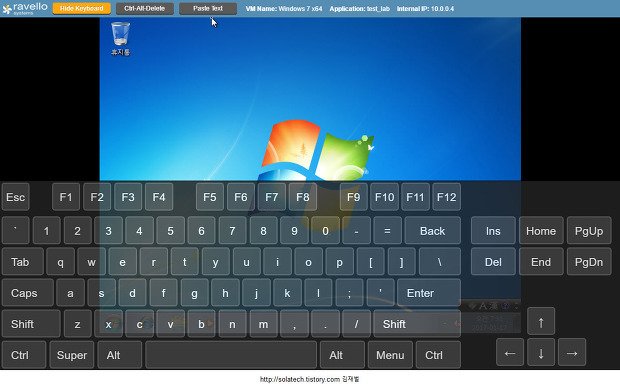The image size is (620, 388).
Task: Tap the right arrow key
Action: (x=572, y=352)
